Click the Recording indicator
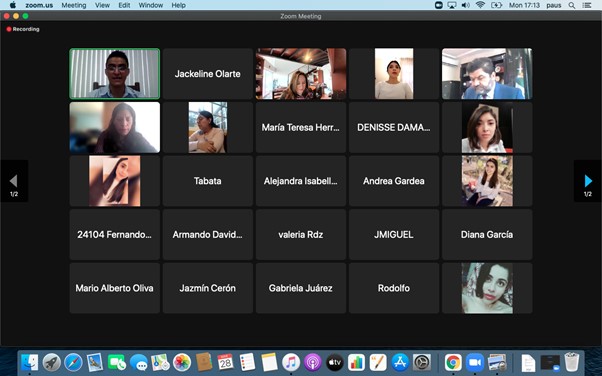The image size is (602, 376). point(23,29)
